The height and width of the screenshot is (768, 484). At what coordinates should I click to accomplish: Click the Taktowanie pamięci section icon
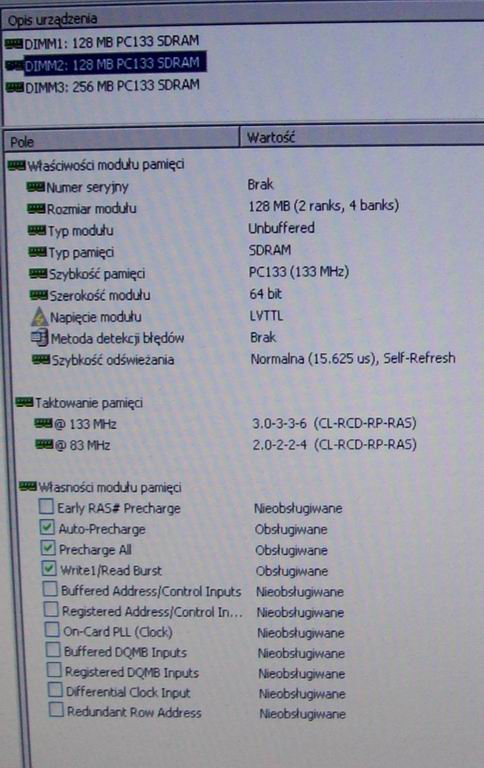24,403
